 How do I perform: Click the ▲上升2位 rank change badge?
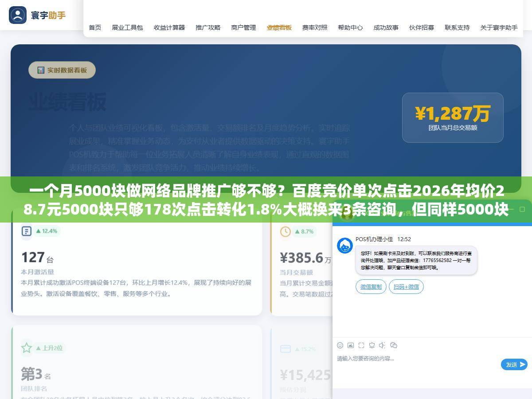(x=49, y=348)
